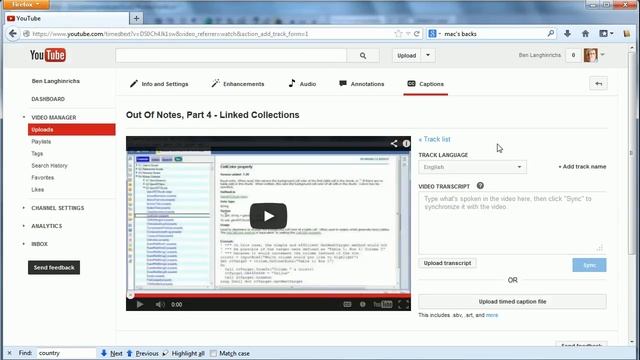Image resolution: width=640 pixels, height=360 pixels.
Task: Click the YouTube logo
Action: tap(48, 55)
